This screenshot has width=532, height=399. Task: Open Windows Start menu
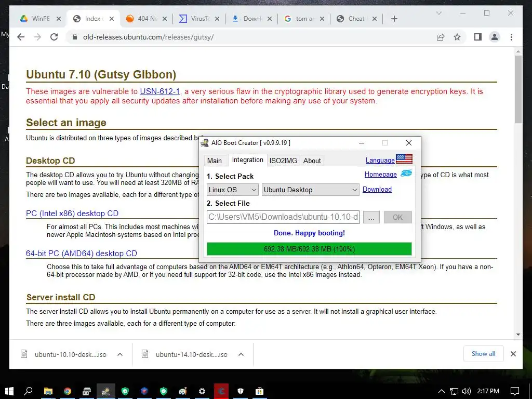(9, 391)
